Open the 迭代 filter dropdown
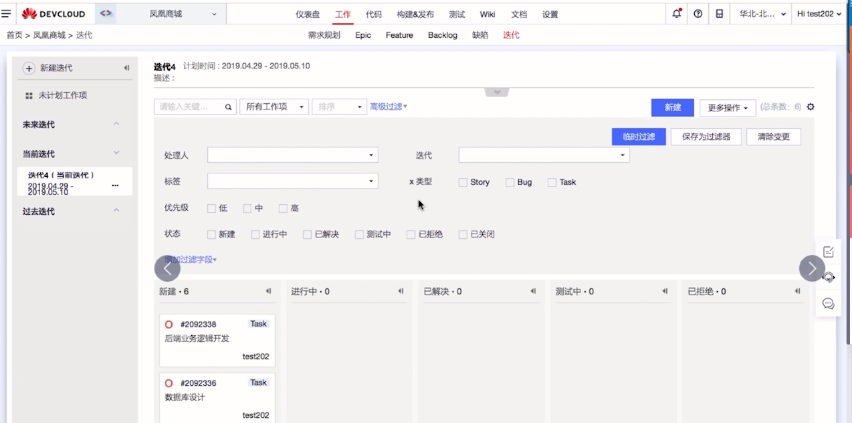852x423 pixels. point(544,155)
